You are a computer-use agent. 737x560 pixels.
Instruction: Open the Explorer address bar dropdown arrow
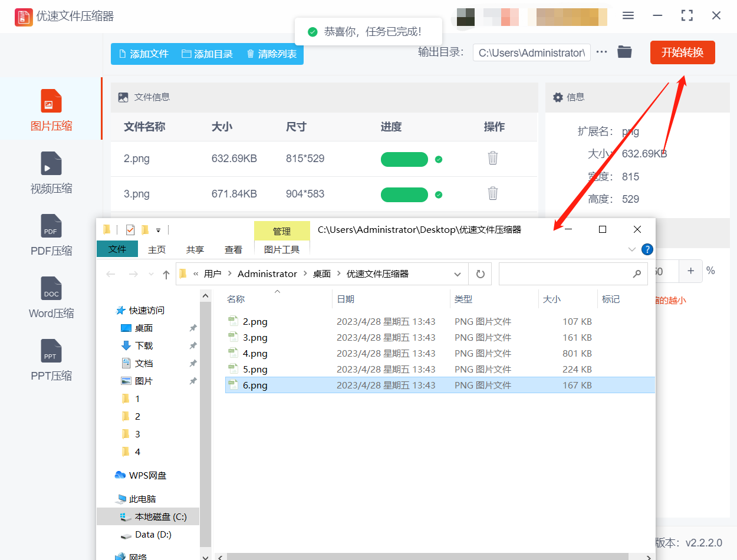pos(458,274)
